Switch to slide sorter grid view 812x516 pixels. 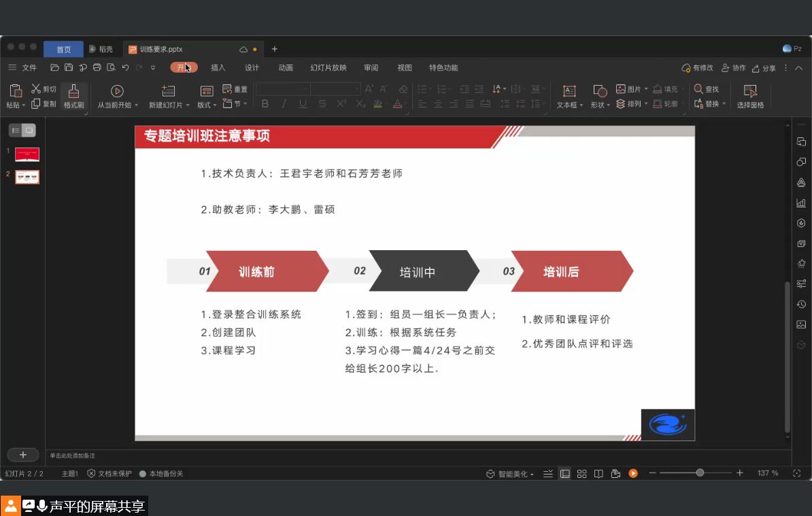point(581,474)
